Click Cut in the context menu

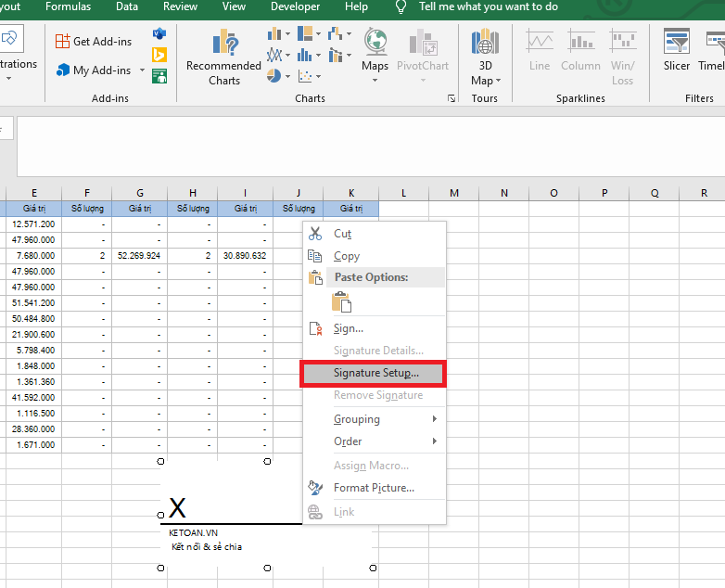(x=342, y=234)
